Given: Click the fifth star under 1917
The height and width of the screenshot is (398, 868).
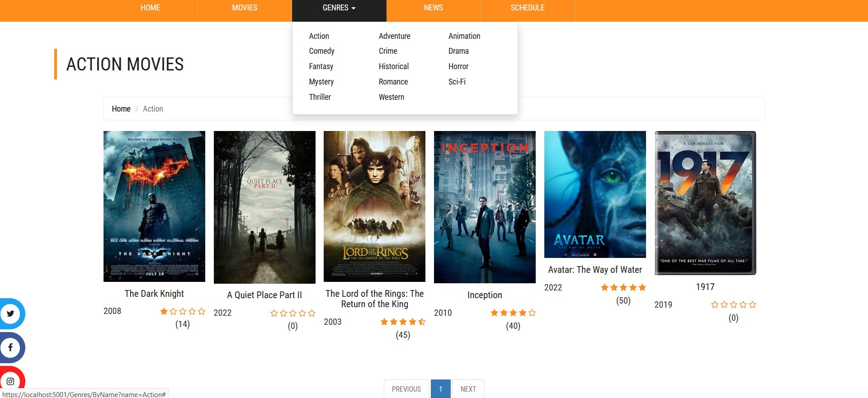Looking at the screenshot, I should click(752, 304).
